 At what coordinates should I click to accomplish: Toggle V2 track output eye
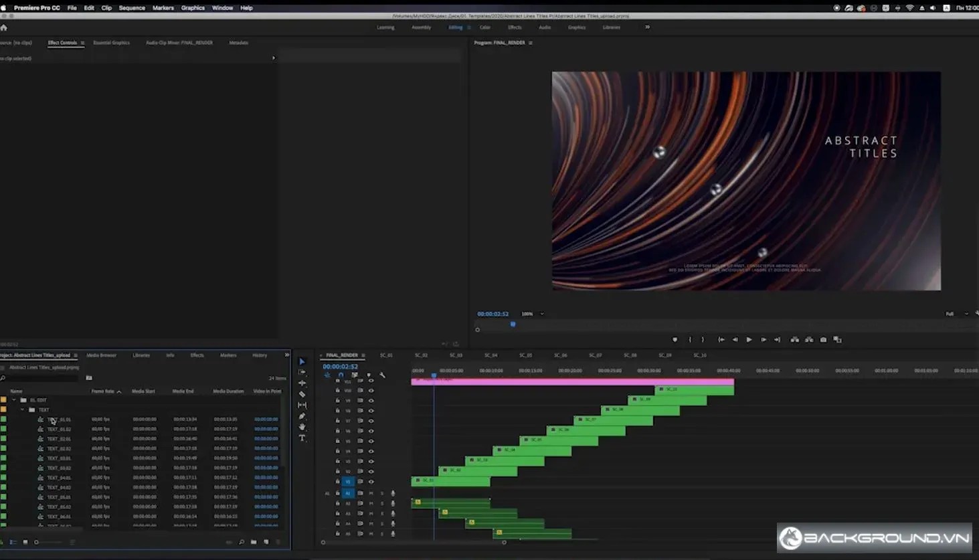point(371,472)
